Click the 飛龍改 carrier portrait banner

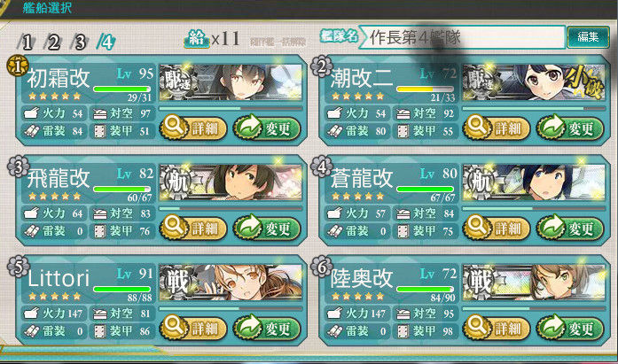click(x=231, y=182)
